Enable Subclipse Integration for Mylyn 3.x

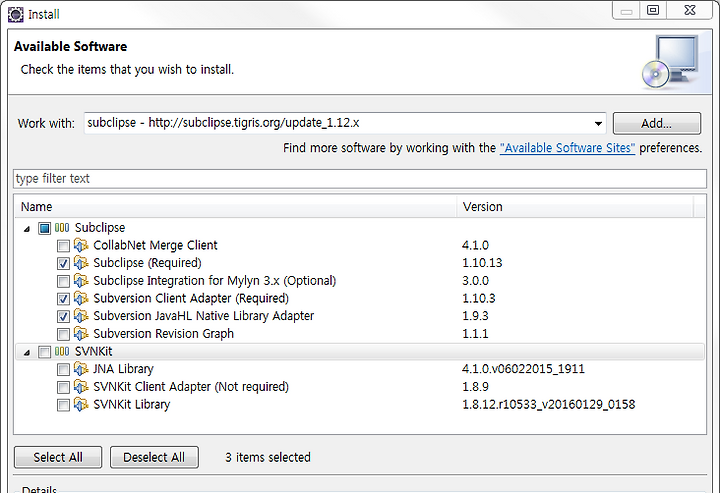(x=63, y=281)
